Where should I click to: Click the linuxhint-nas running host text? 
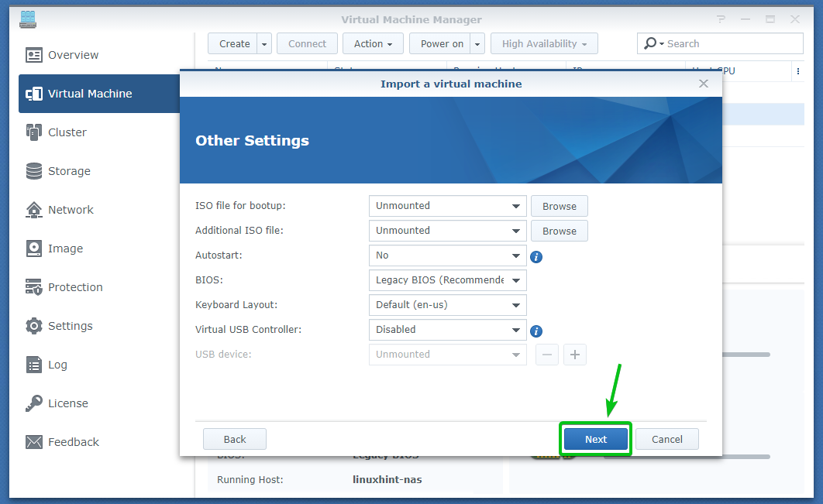pyautogui.click(x=387, y=479)
